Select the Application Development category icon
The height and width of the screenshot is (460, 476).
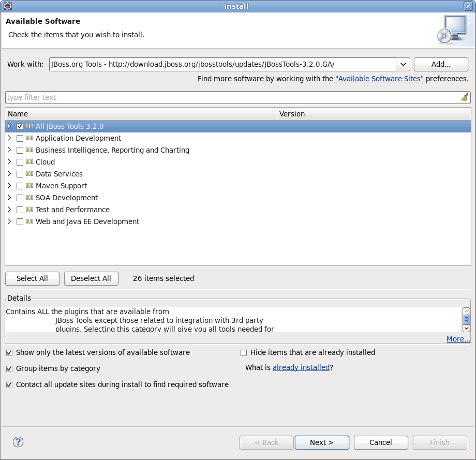[29, 138]
